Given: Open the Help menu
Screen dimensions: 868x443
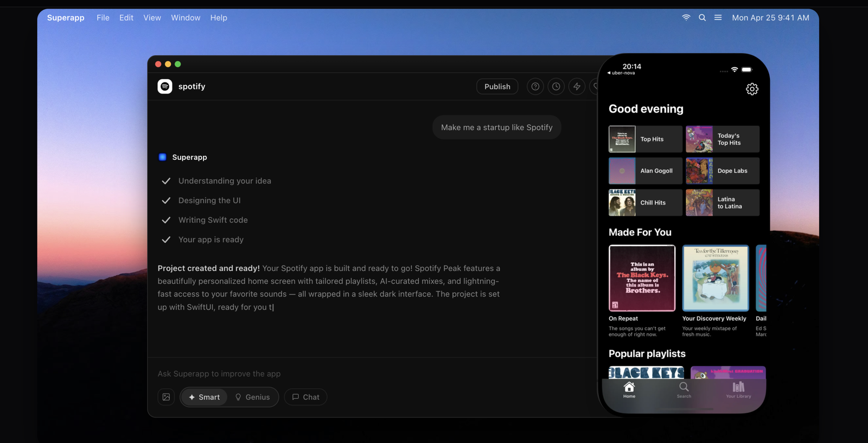Looking at the screenshot, I should [x=219, y=17].
